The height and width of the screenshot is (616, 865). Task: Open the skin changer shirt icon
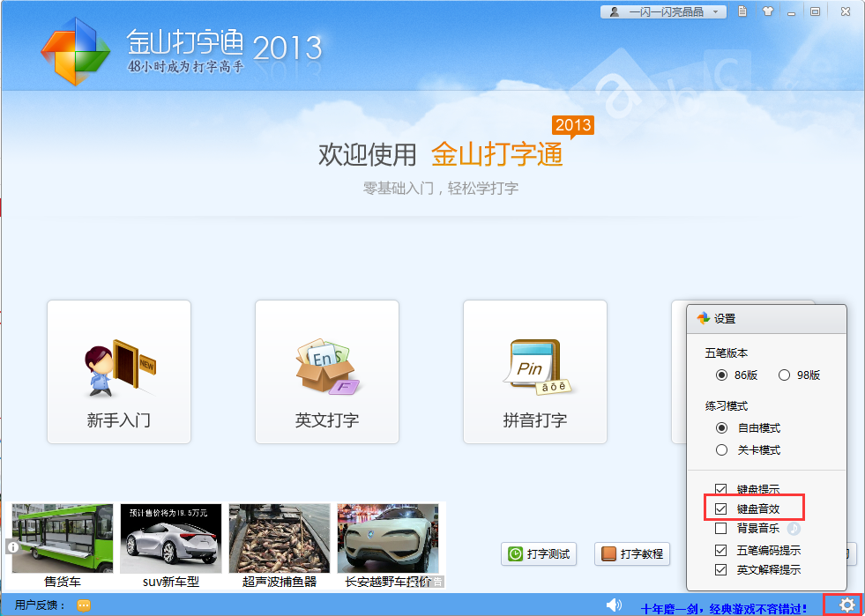click(766, 11)
